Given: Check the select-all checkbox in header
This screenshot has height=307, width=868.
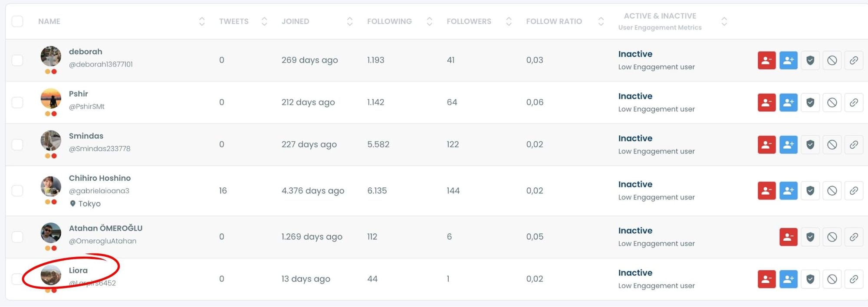Looking at the screenshot, I should pos(17,21).
